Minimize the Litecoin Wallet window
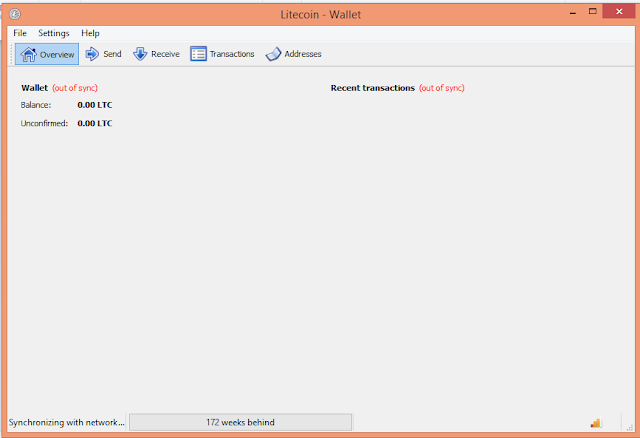Image resolution: width=640 pixels, height=438 pixels. pyautogui.click(x=573, y=12)
